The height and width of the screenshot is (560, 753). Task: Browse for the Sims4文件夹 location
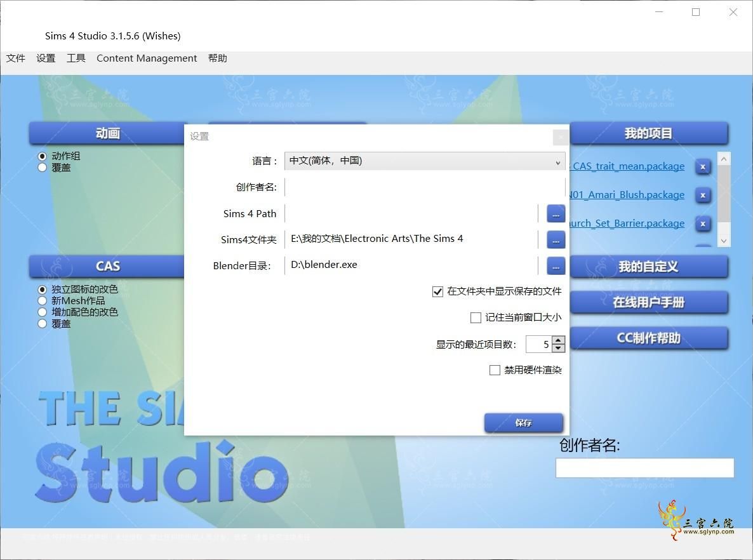556,239
